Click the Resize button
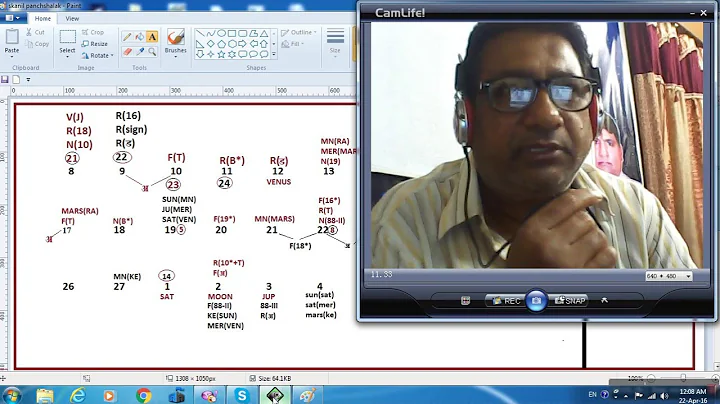720x404 pixels. click(95, 44)
